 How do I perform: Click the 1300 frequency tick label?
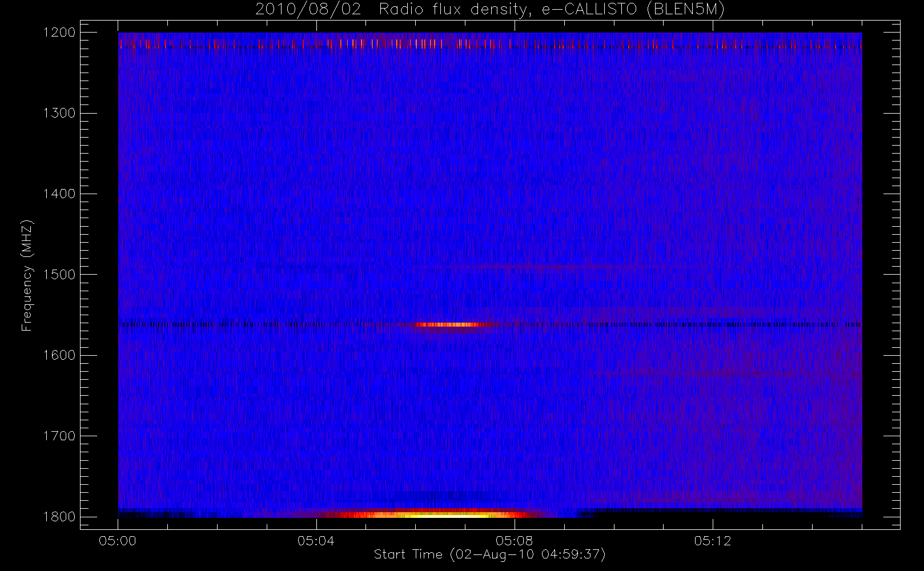[x=59, y=113]
